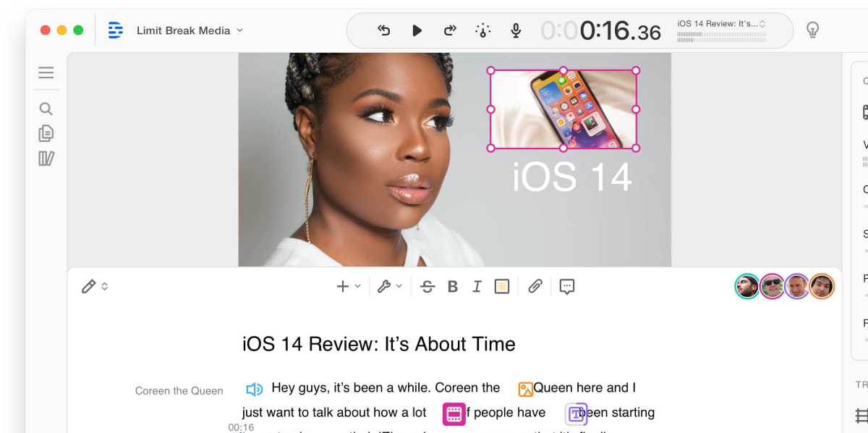Click the speaker label 'Coreen the Queen'
Image resolution: width=868 pixels, height=433 pixels.
tap(179, 391)
